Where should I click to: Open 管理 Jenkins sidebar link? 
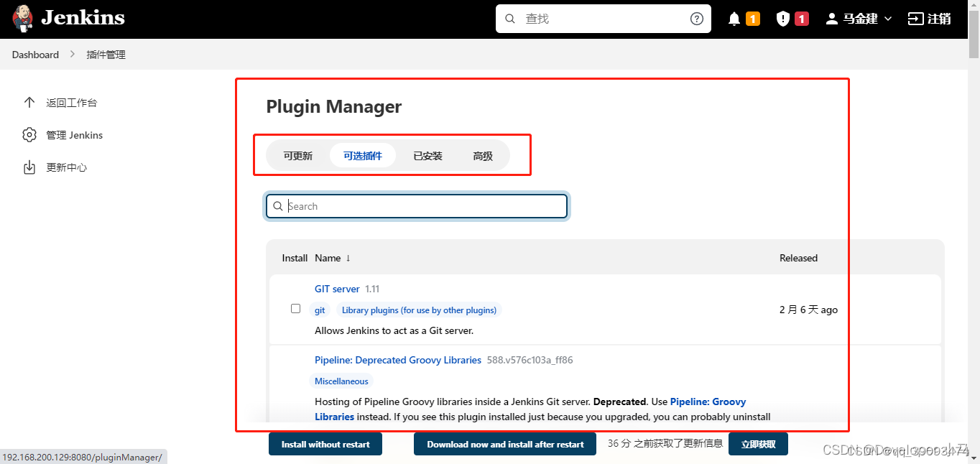point(75,135)
